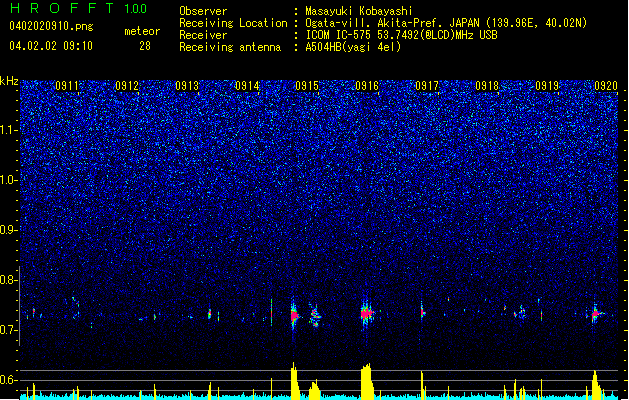Click the Receiving Location label

[233, 23]
